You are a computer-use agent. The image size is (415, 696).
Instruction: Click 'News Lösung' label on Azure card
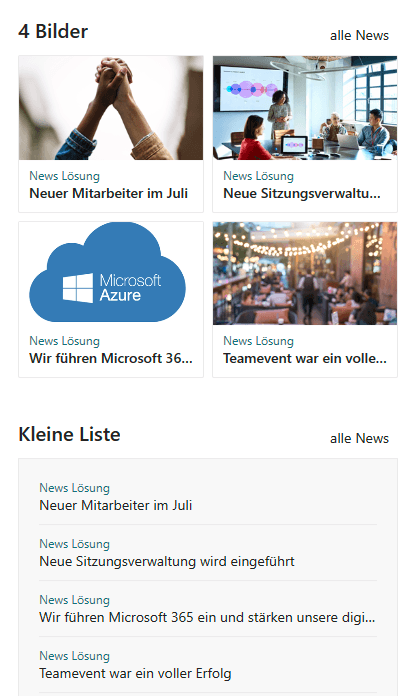coord(64,341)
